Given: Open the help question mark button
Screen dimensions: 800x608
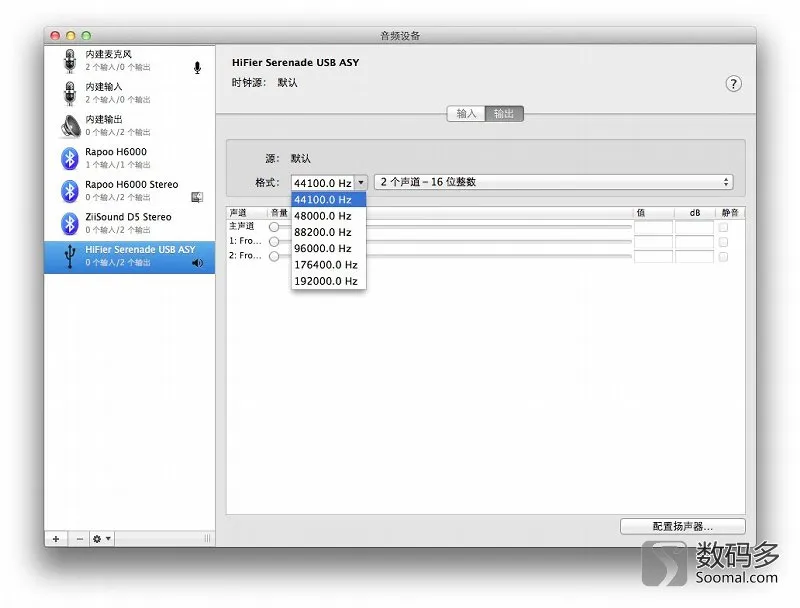Looking at the screenshot, I should coord(733,84).
